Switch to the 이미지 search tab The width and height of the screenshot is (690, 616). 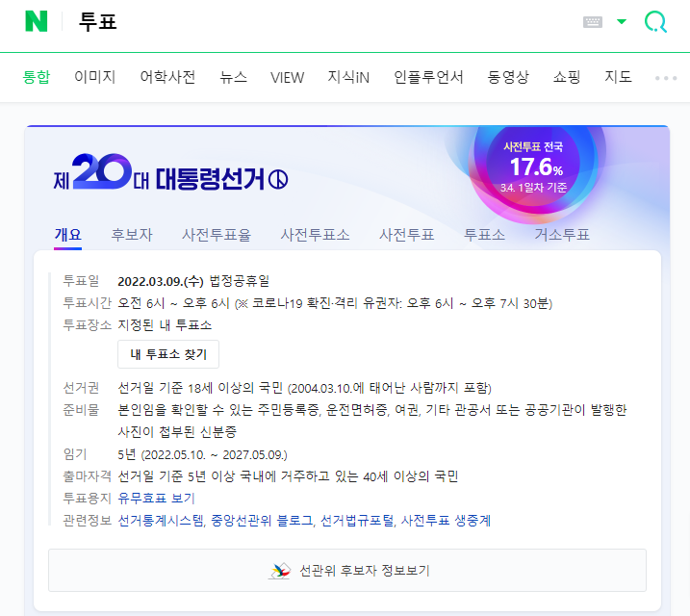94,77
